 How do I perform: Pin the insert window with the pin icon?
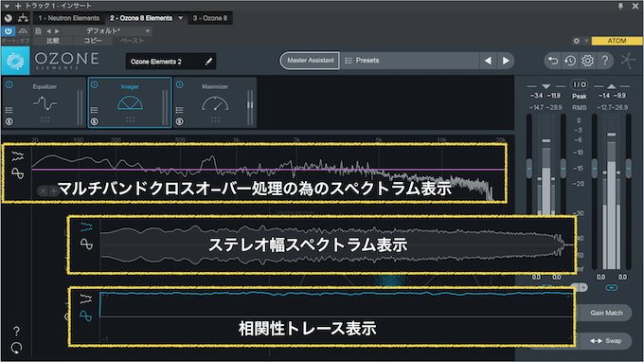coord(620,6)
